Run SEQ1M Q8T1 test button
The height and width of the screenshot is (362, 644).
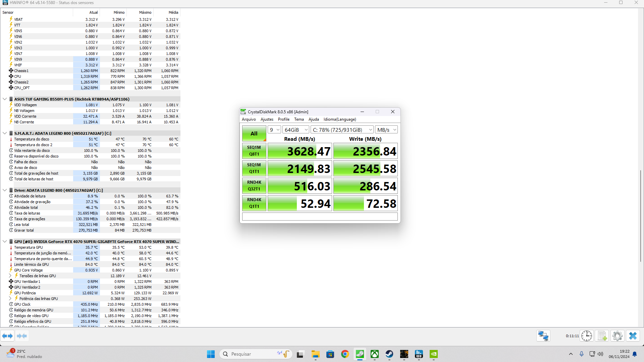(x=254, y=151)
